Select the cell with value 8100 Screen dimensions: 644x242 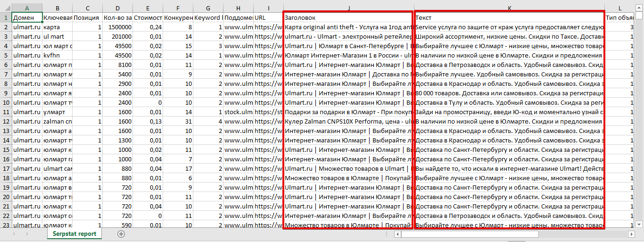[117, 65]
